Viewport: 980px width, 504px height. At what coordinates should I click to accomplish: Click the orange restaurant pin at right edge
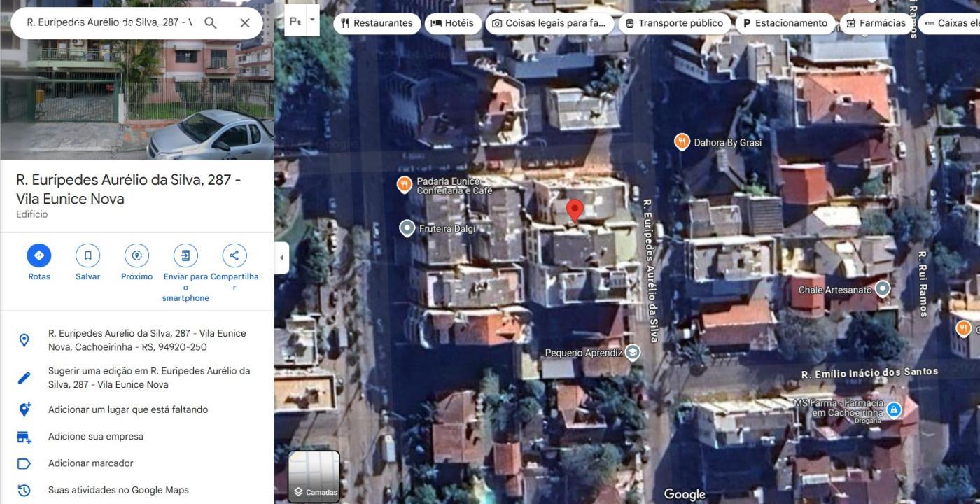point(963,328)
